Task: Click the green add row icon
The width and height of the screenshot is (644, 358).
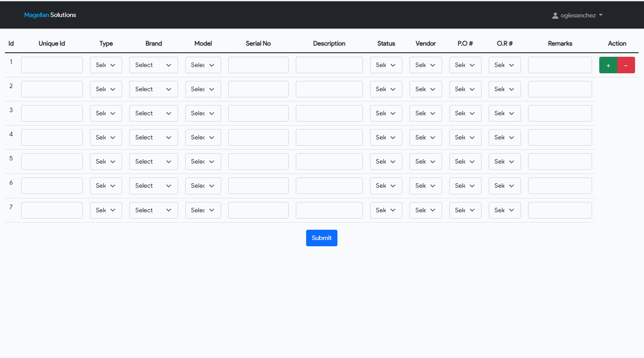Action: click(608, 65)
